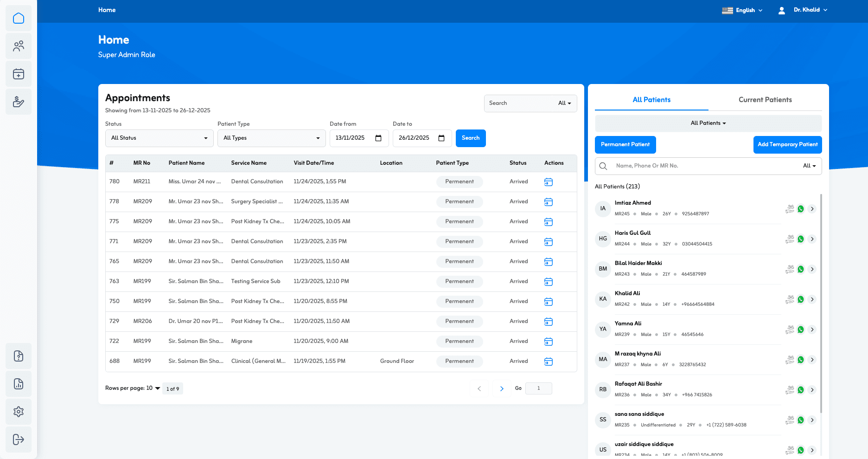Open the add appointment calendar sidebar icon

[x=19, y=74]
